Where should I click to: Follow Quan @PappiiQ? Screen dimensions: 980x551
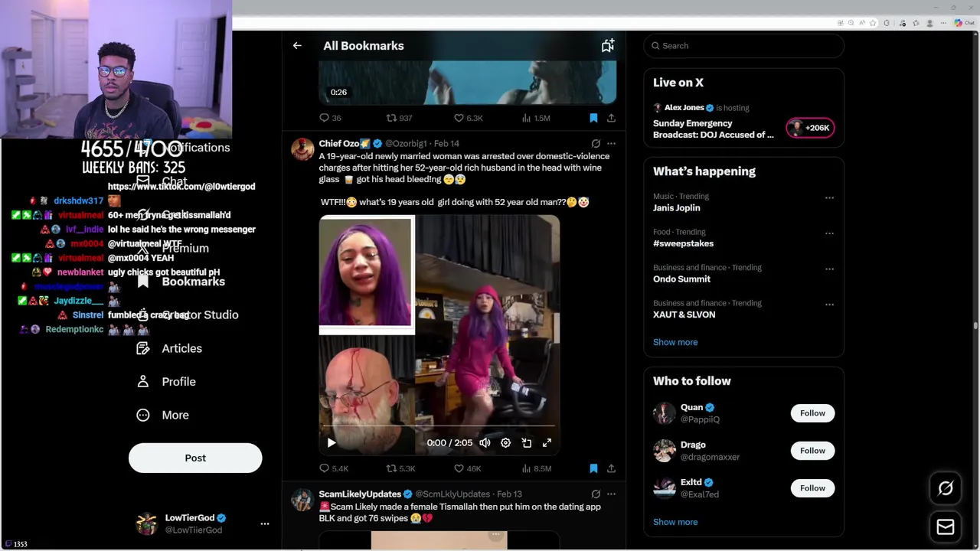pyautogui.click(x=812, y=413)
